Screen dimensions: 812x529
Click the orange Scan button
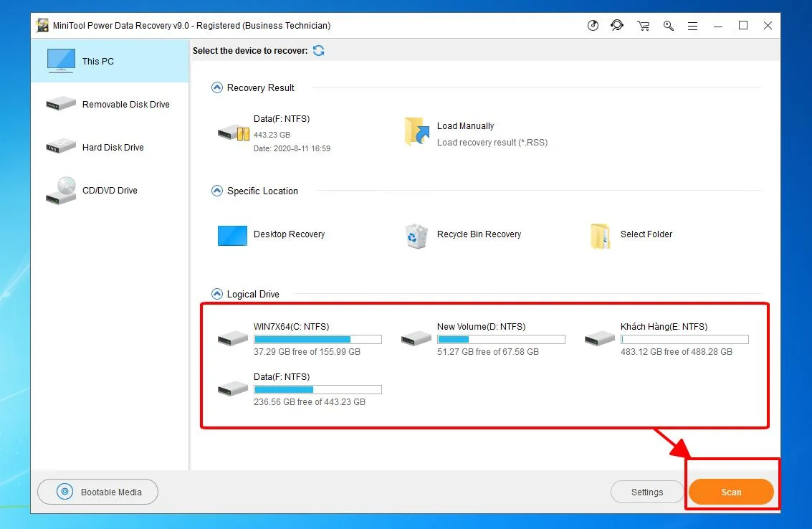pos(731,492)
